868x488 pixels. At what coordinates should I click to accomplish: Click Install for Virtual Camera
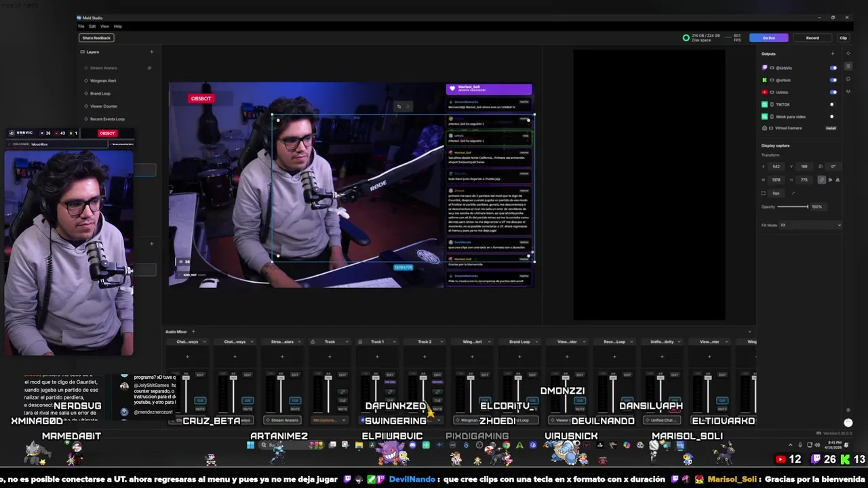(x=831, y=128)
